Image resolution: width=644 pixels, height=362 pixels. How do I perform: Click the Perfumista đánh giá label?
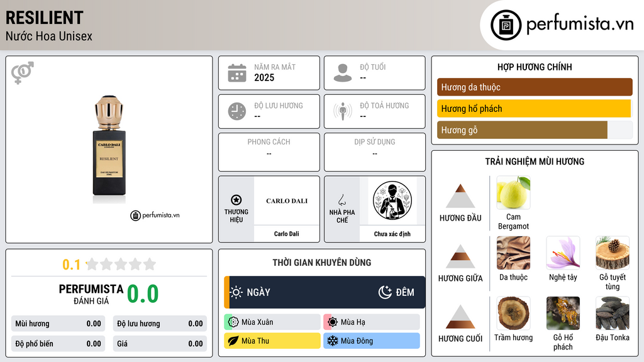(91, 294)
